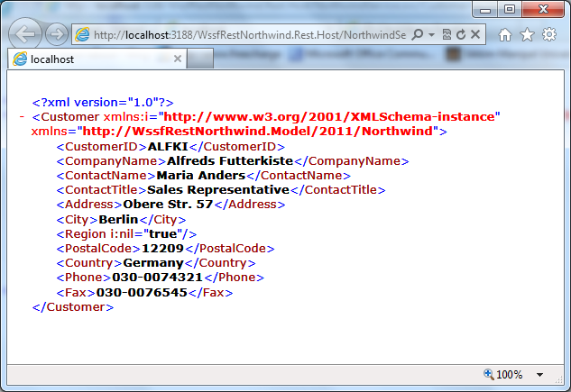
Task: Click the Sales Representative contact title
Action: pos(218,190)
